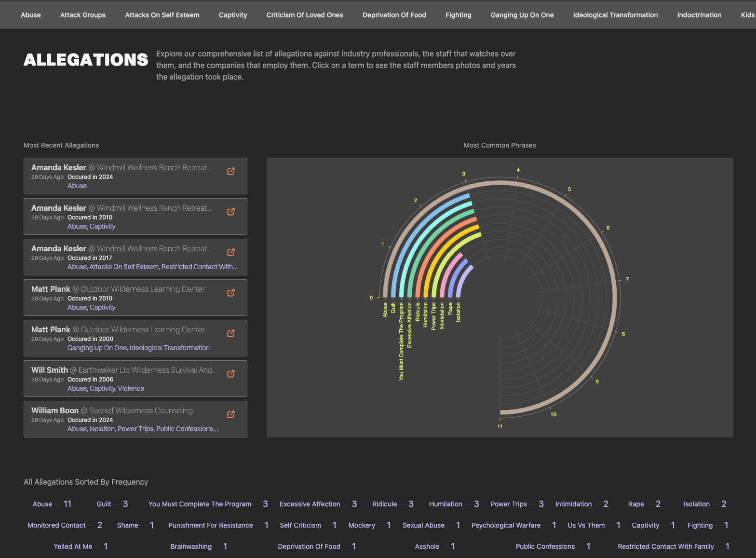Switch to the Captivity navigation tab
The image size is (756, 558).
tap(233, 15)
